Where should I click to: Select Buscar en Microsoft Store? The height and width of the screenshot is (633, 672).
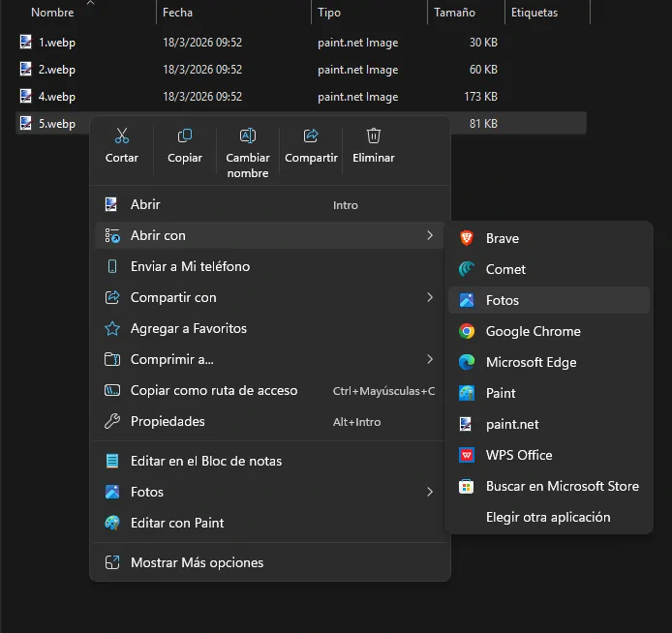pos(549,486)
